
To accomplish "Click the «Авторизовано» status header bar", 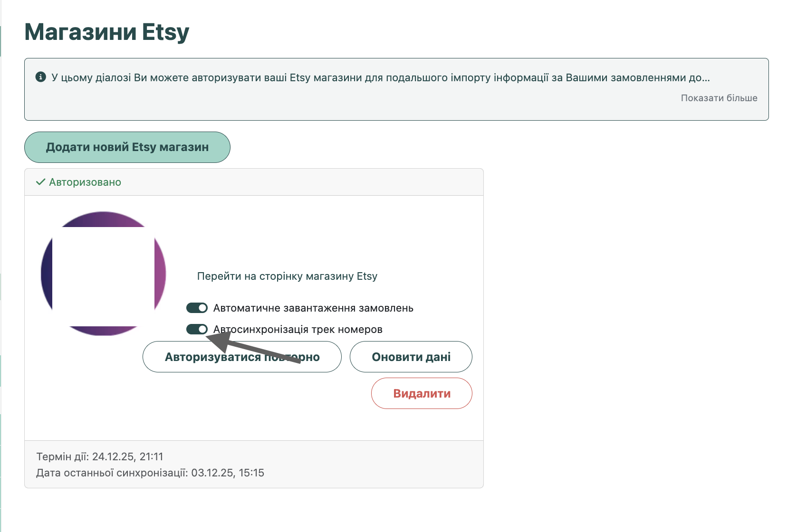I will click(254, 182).
